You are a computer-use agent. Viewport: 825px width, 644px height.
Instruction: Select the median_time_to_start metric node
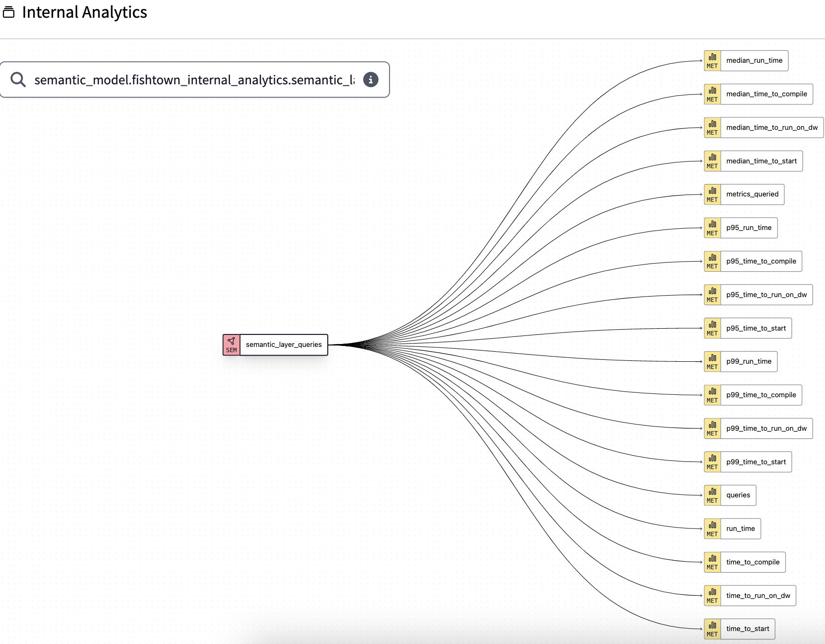click(x=761, y=161)
